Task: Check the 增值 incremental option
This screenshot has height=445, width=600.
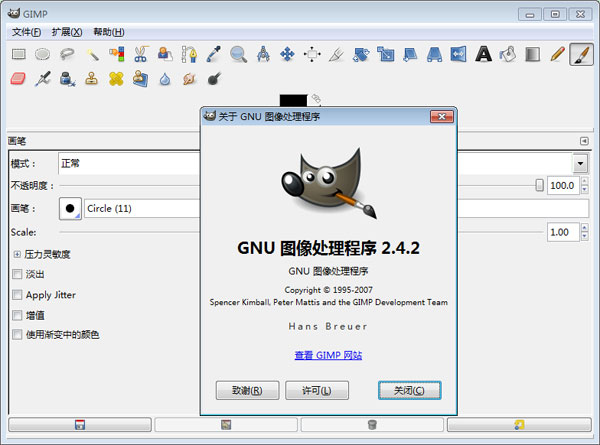Action: [17, 315]
